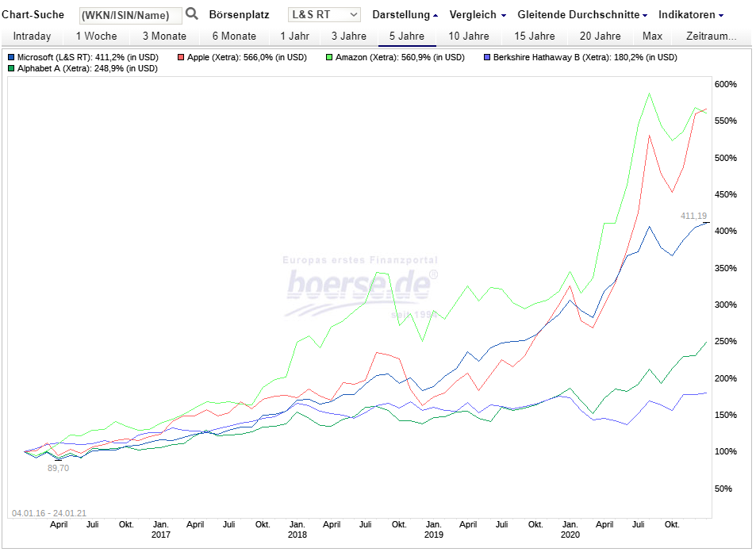Click the Berkshire Hathaway B legend label
Image resolution: width=756 pixels, height=552 pixels.
pyautogui.click(x=585, y=57)
